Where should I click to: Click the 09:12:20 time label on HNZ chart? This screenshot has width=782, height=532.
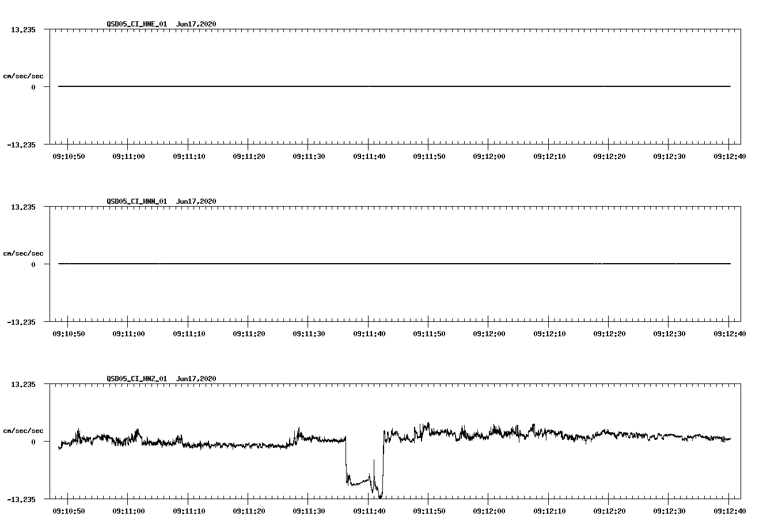[609, 511]
